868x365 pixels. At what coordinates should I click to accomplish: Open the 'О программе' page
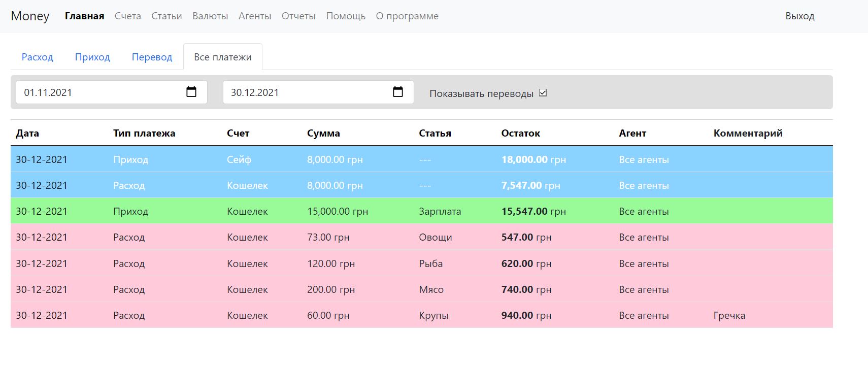[x=407, y=16]
